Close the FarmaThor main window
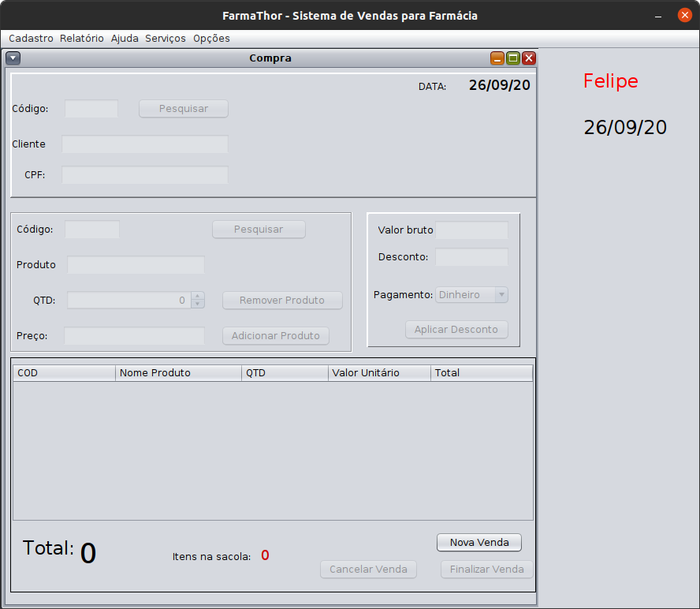 [x=685, y=15]
